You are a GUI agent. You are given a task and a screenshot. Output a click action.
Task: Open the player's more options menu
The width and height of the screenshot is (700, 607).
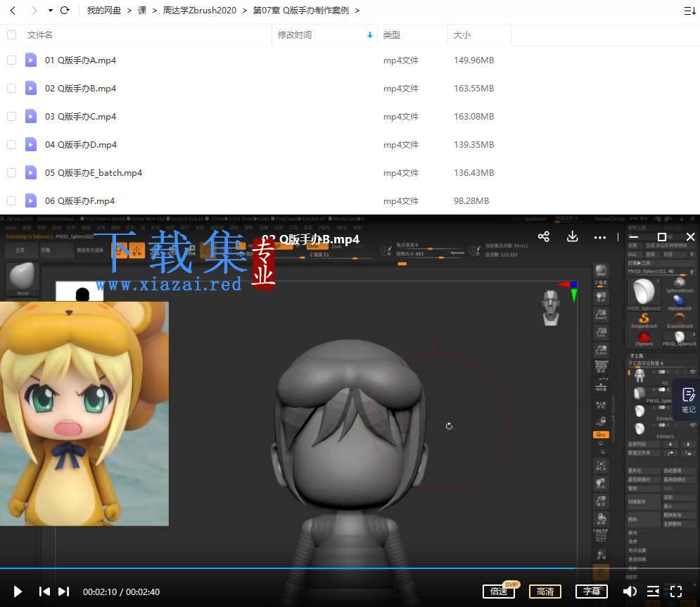tap(600, 238)
